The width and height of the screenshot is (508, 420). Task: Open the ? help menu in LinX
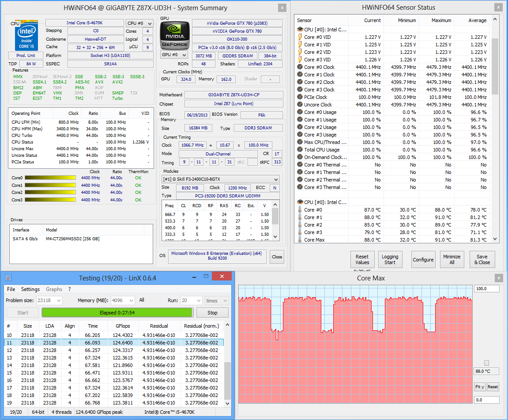click(x=69, y=289)
